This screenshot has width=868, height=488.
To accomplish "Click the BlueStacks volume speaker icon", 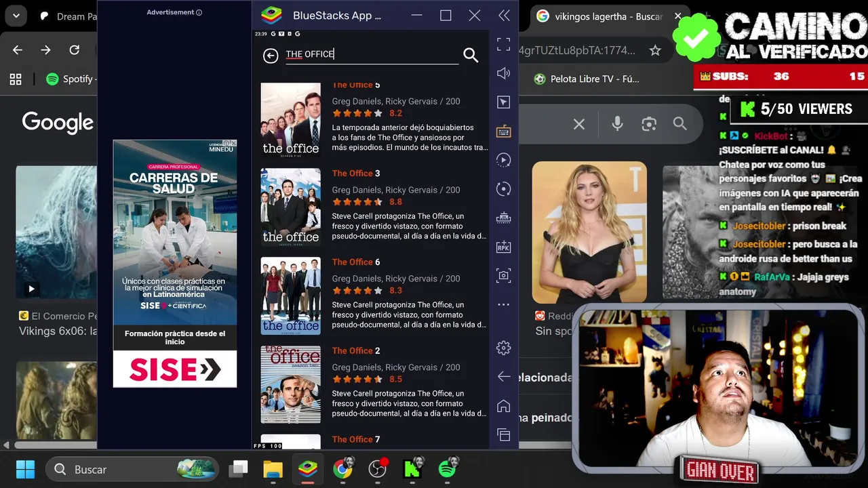I will (503, 73).
